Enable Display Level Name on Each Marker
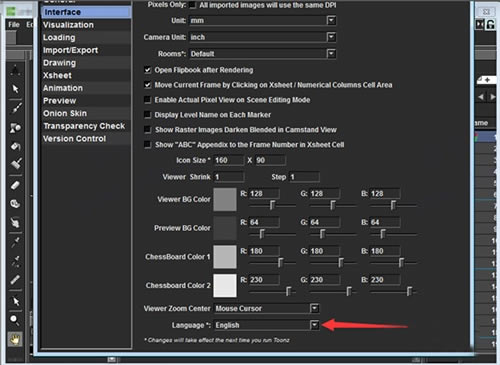500x365 pixels. click(x=147, y=115)
